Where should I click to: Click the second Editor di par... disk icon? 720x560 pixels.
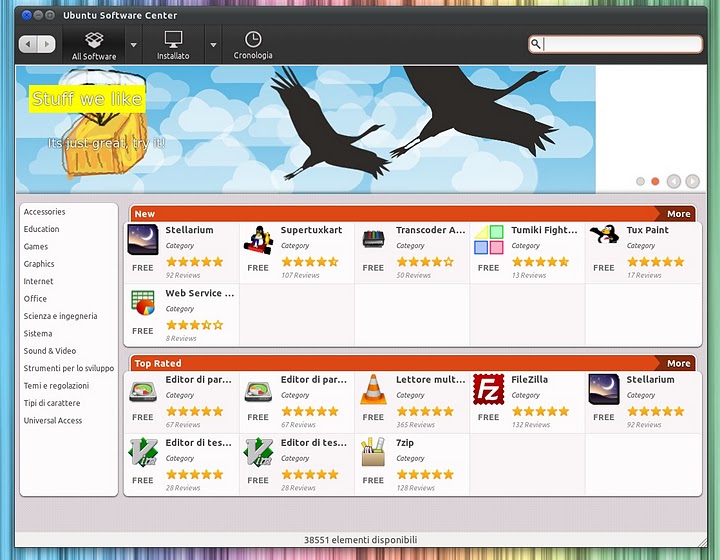pos(258,392)
